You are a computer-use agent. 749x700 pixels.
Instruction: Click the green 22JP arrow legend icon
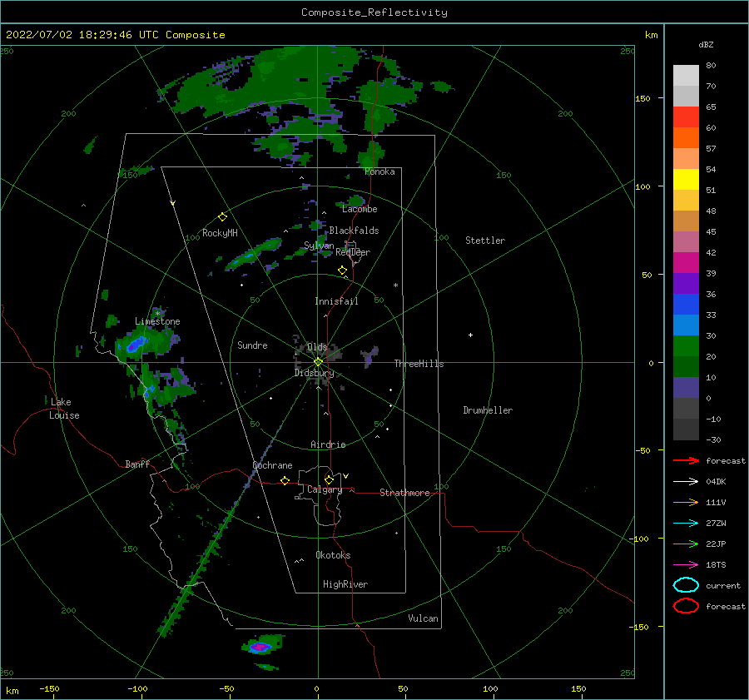pyautogui.click(x=686, y=544)
